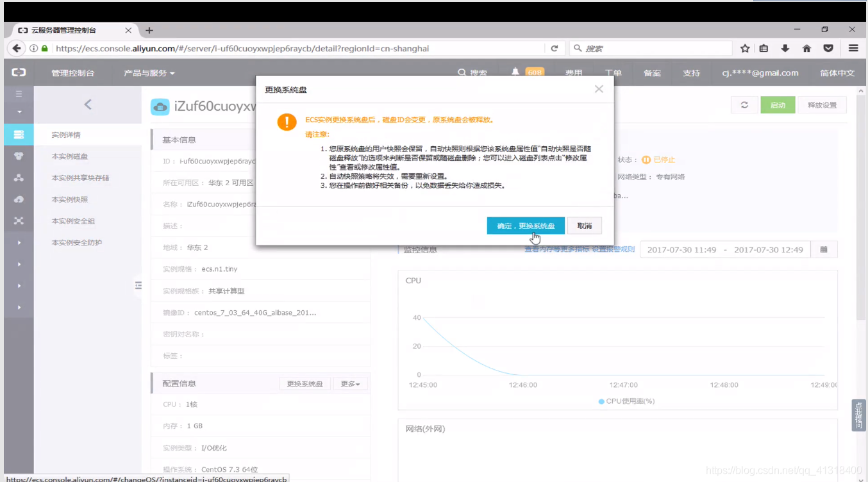Click 更换系统盘 in 配置信息 header
The width and height of the screenshot is (868, 482).
[305, 384]
